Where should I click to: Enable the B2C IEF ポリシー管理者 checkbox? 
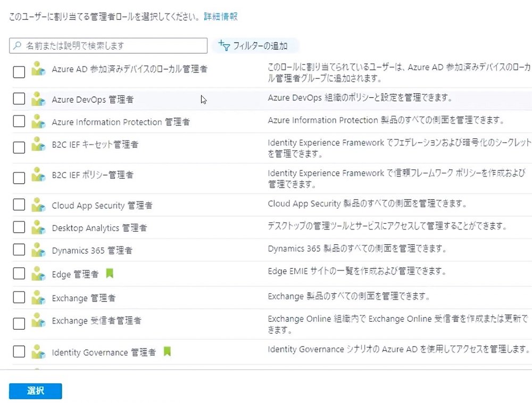(x=19, y=178)
